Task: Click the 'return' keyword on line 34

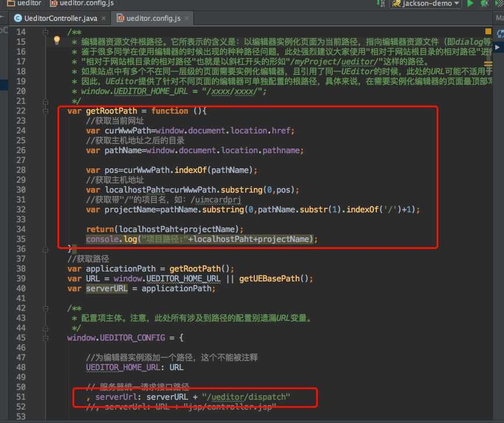Action: [x=100, y=230]
